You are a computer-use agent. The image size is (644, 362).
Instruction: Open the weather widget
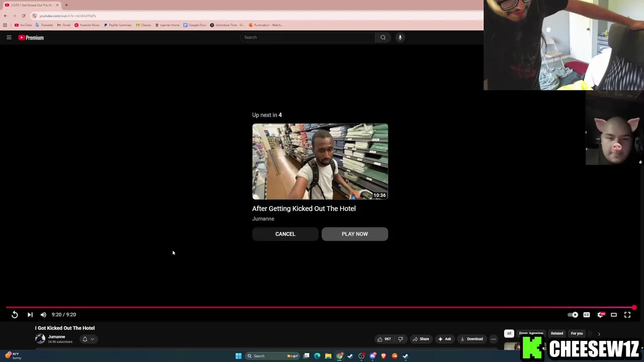pyautogui.click(x=12, y=355)
